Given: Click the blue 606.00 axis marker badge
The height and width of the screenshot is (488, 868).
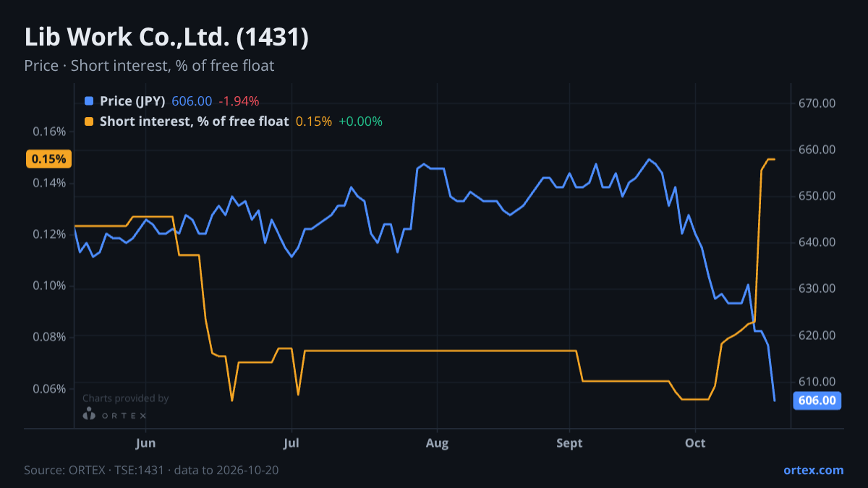Looking at the screenshot, I should coord(817,401).
